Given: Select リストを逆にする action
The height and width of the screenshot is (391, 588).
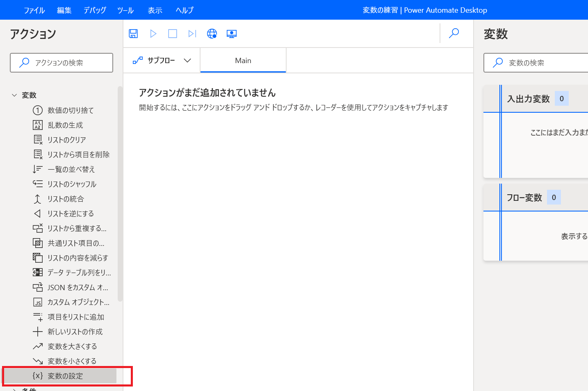Looking at the screenshot, I should click(63, 214).
